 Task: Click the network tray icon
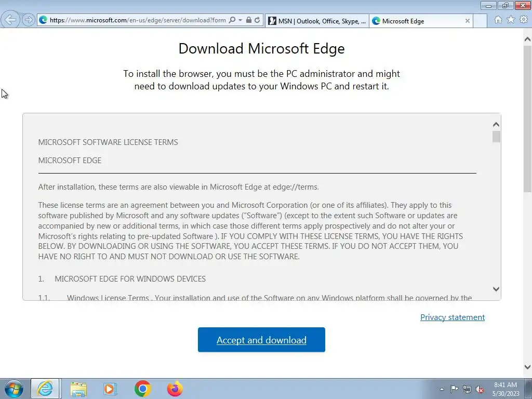point(467,389)
